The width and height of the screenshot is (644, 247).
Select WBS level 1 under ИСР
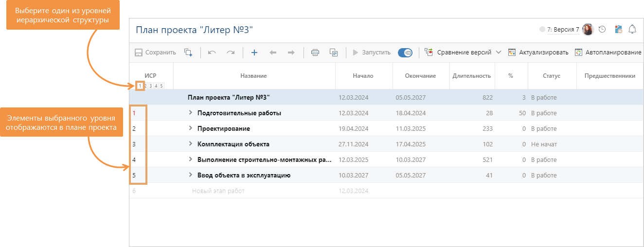pos(140,86)
